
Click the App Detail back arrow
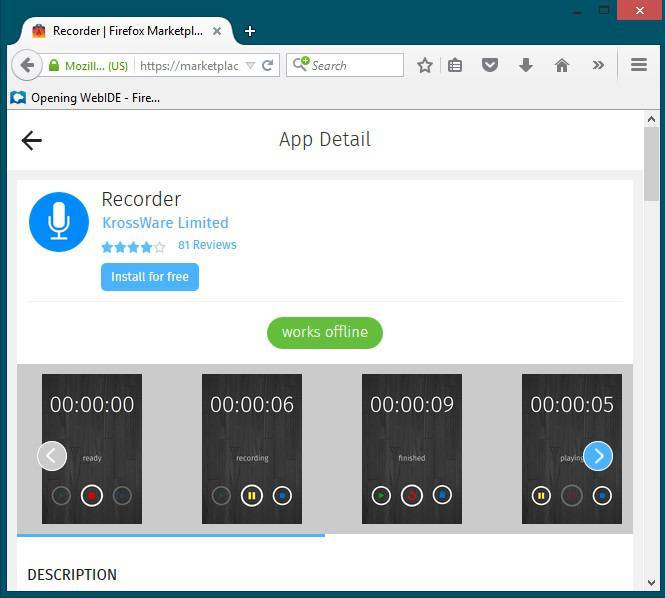[x=31, y=141]
